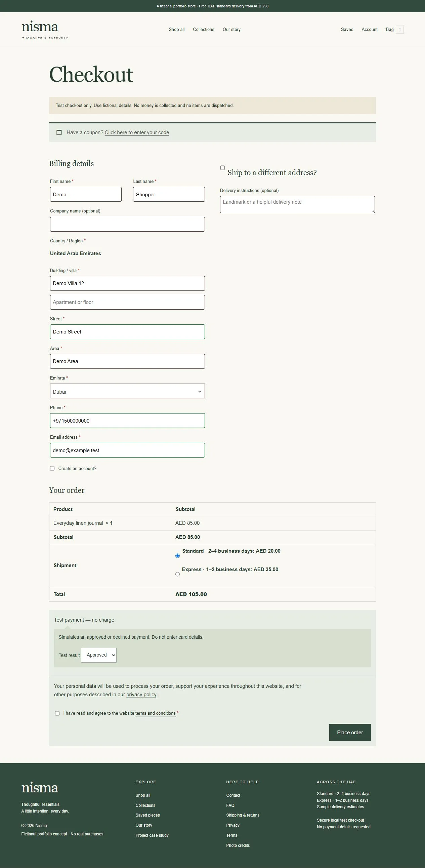Click the Last name field

[x=169, y=194]
